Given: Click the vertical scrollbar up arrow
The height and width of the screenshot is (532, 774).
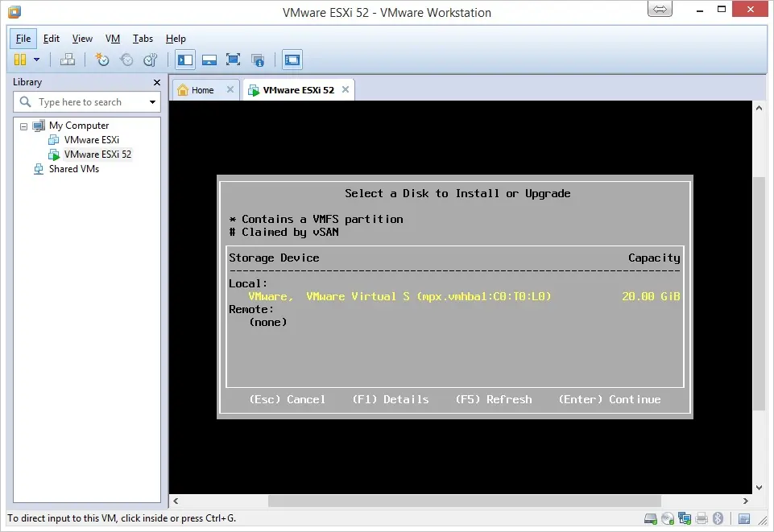Looking at the screenshot, I should pos(760,108).
